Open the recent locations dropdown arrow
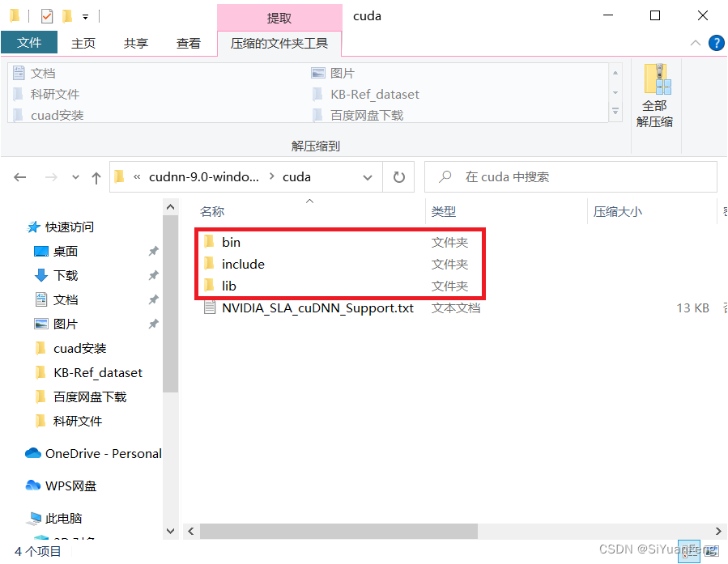This screenshot has width=728, height=564. tap(75, 177)
